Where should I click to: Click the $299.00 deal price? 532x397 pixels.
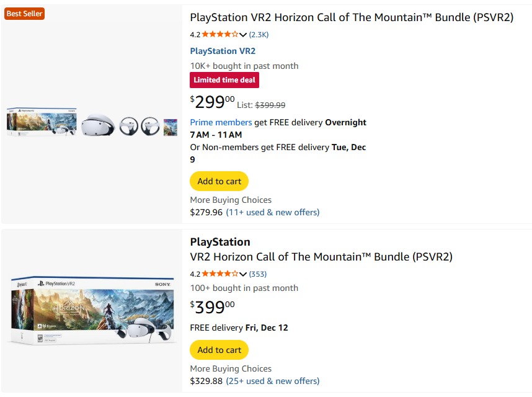[x=213, y=102]
